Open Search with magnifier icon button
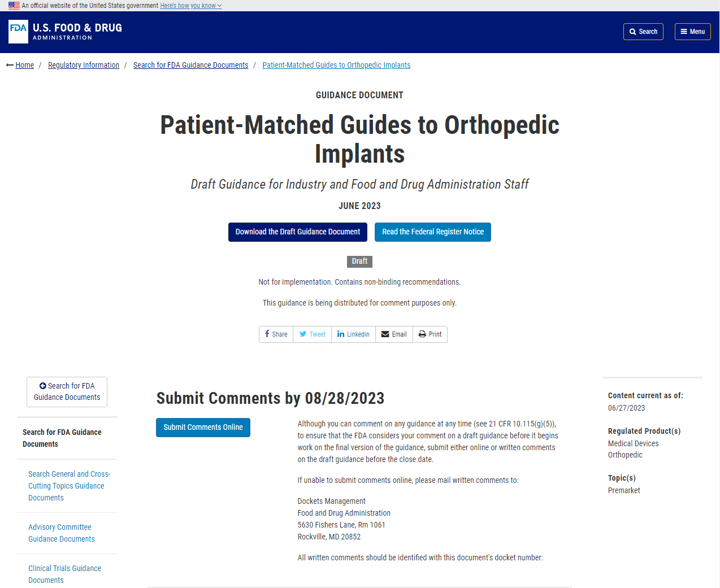This screenshot has height=588, width=720. [643, 32]
